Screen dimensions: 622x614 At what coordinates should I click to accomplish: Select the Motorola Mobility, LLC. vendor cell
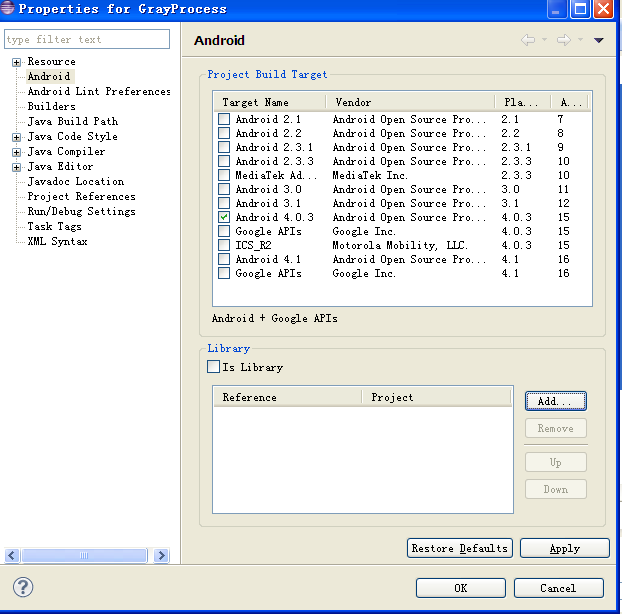click(400, 245)
